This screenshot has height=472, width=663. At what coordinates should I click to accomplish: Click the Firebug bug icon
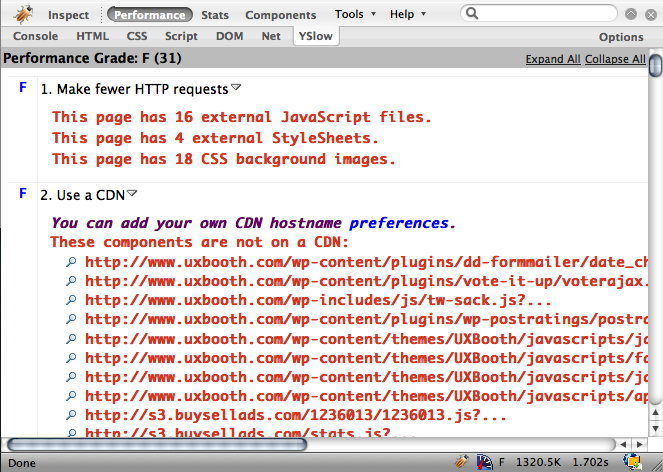22,14
